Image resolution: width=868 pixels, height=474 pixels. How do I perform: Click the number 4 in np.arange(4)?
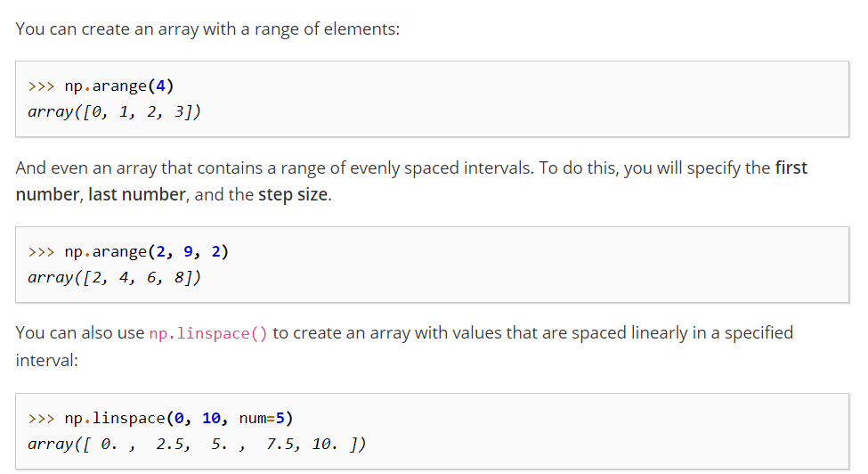point(160,86)
